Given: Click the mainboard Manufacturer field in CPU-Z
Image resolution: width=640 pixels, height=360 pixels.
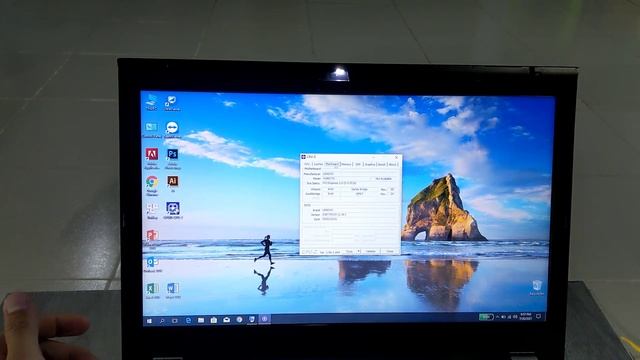Looking at the screenshot, I should tap(360, 174).
